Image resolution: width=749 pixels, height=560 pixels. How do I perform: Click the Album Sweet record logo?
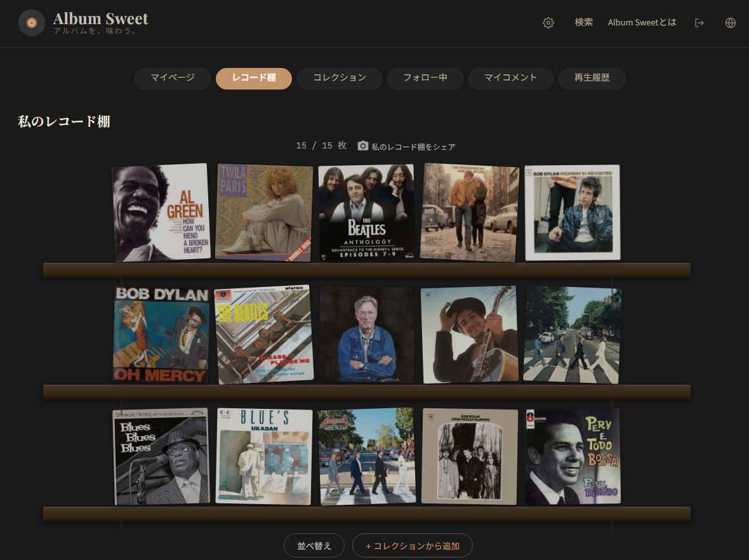tap(31, 22)
